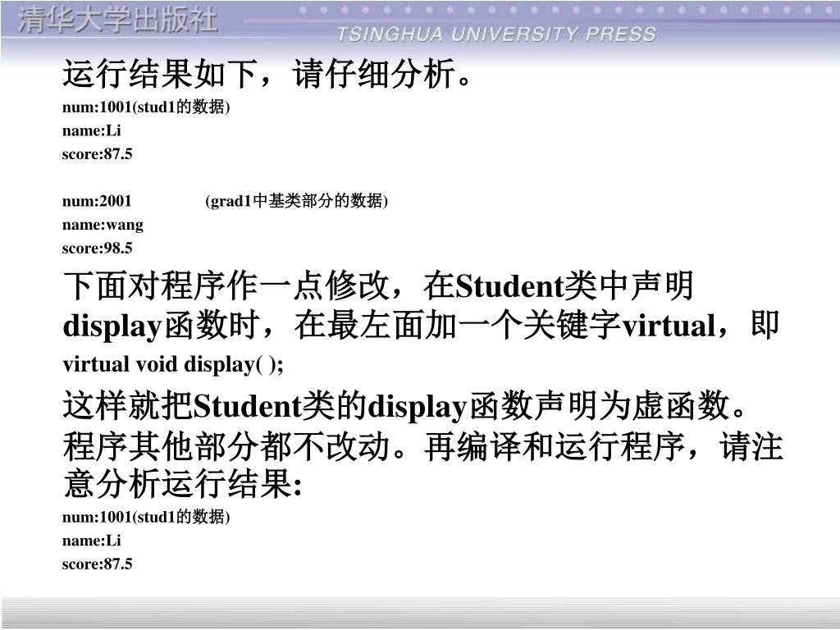Click the 清华大学出版社 logo text
The width and height of the screenshot is (840, 630).
click(118, 21)
